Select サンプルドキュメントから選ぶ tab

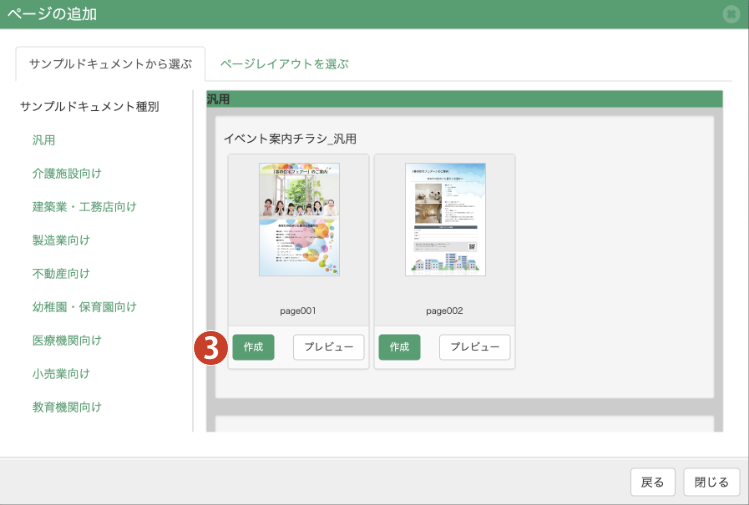click(x=111, y=64)
